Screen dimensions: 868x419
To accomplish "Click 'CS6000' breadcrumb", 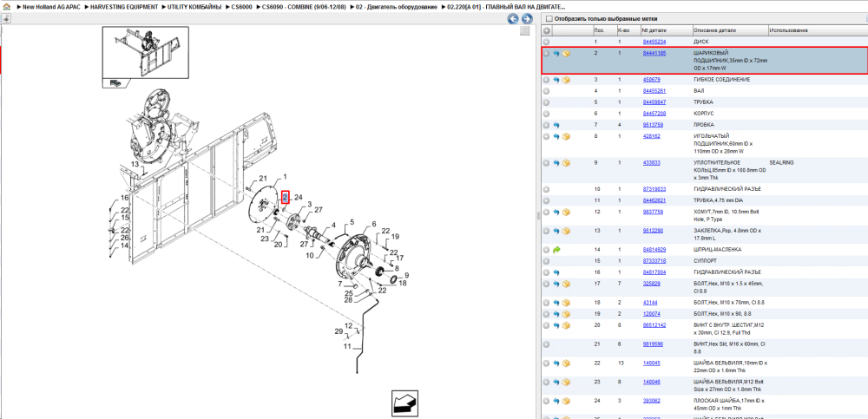I will pyautogui.click(x=242, y=7).
